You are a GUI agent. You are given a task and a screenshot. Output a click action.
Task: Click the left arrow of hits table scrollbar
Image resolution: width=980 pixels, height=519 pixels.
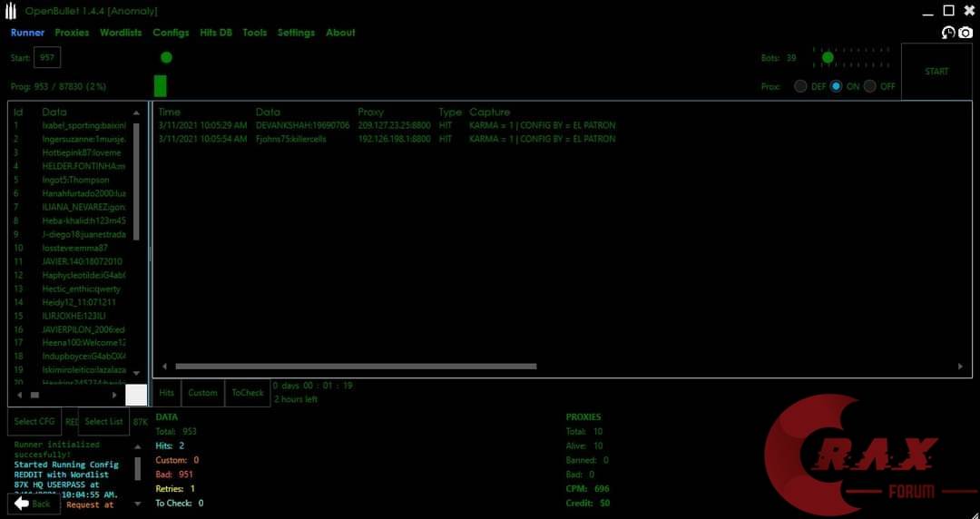pos(165,367)
